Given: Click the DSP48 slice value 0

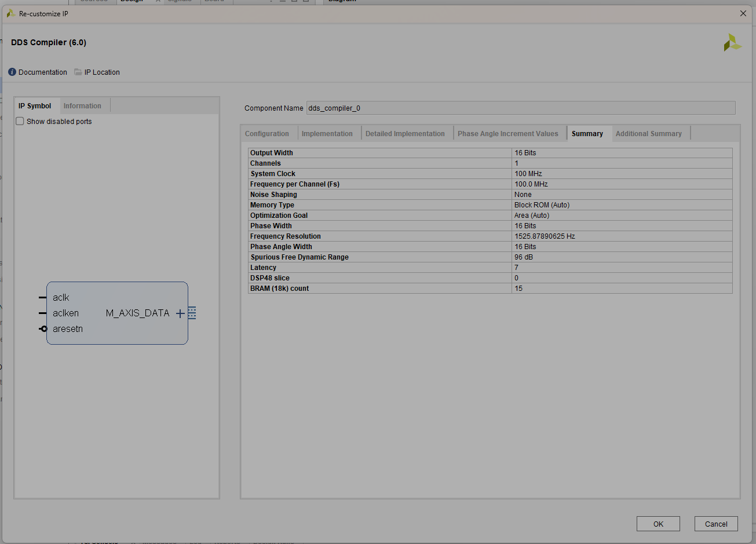Looking at the screenshot, I should click(x=517, y=278).
